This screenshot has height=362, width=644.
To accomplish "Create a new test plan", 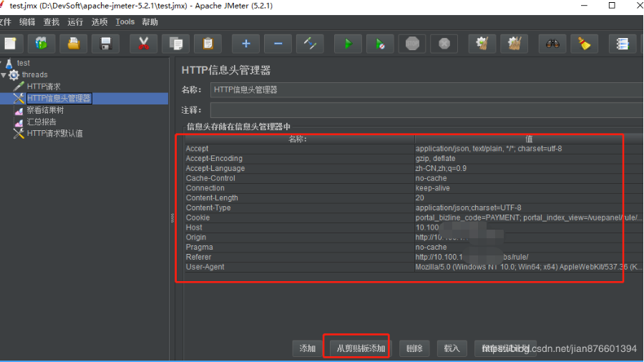I will [11, 44].
